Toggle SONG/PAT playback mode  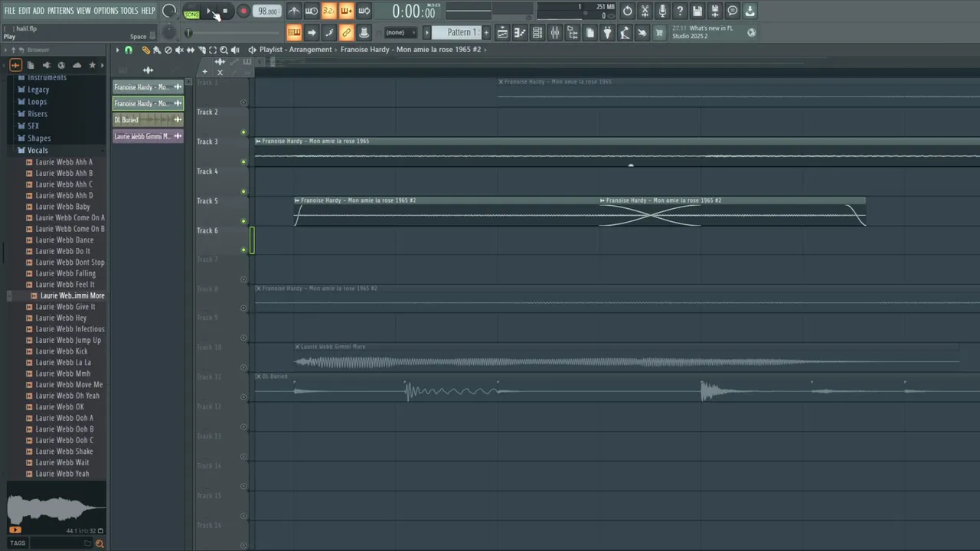[x=191, y=11]
